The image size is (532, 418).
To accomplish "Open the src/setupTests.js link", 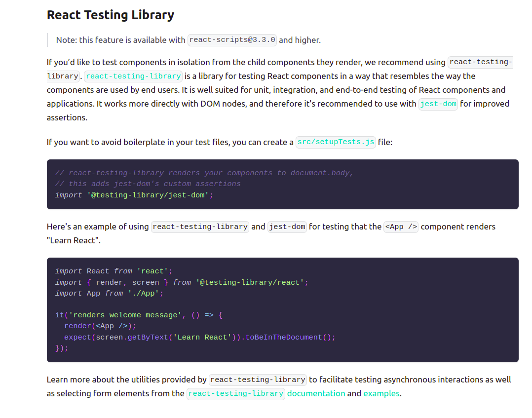I will [336, 142].
